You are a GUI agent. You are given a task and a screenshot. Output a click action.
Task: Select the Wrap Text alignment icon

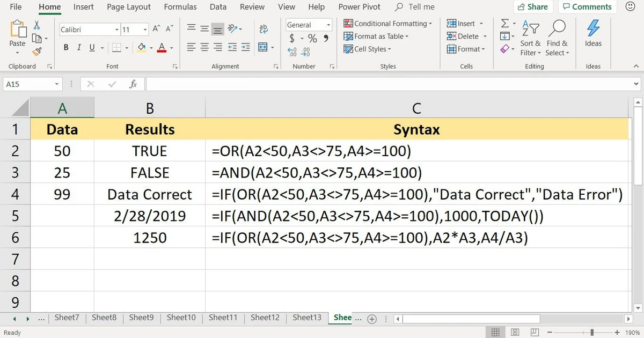click(263, 28)
